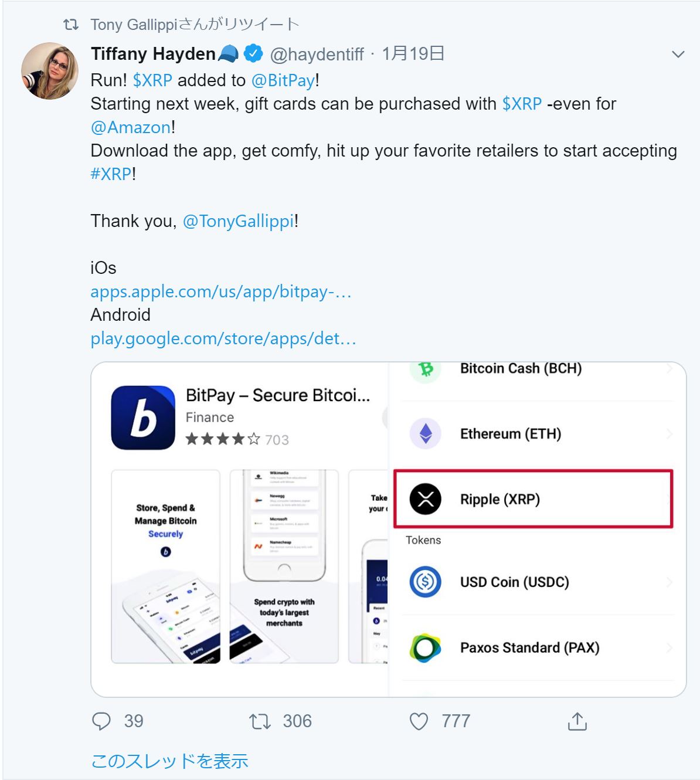Expand the Ethereum (ETH) row chevron
This screenshot has width=700, height=780.
tap(669, 434)
